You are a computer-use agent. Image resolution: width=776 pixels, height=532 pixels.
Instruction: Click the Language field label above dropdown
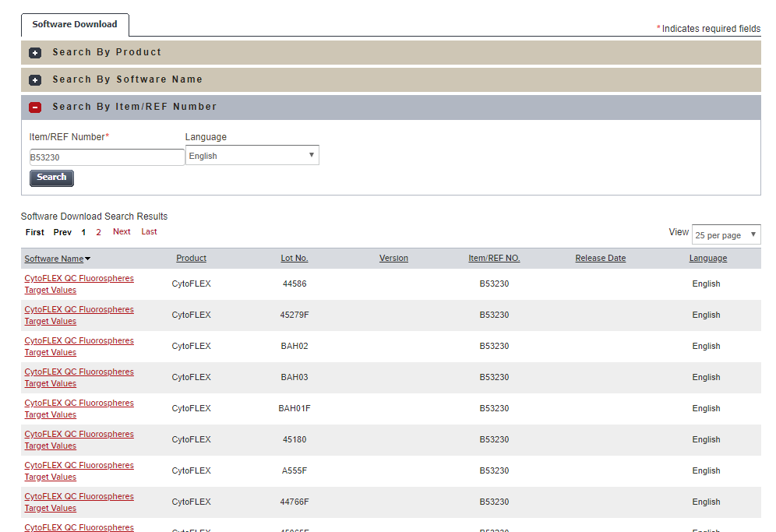coord(206,137)
